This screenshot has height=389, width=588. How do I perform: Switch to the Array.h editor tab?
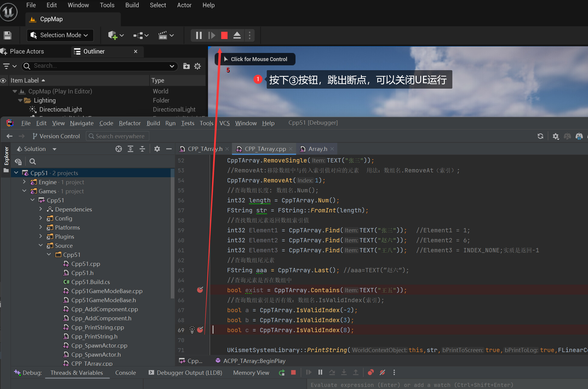click(317, 149)
